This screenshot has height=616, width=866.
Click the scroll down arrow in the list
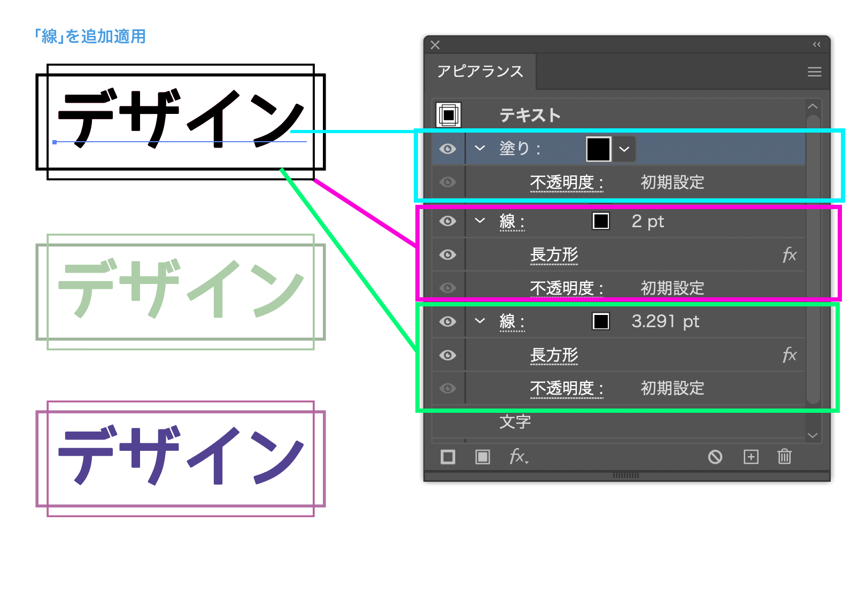813,435
